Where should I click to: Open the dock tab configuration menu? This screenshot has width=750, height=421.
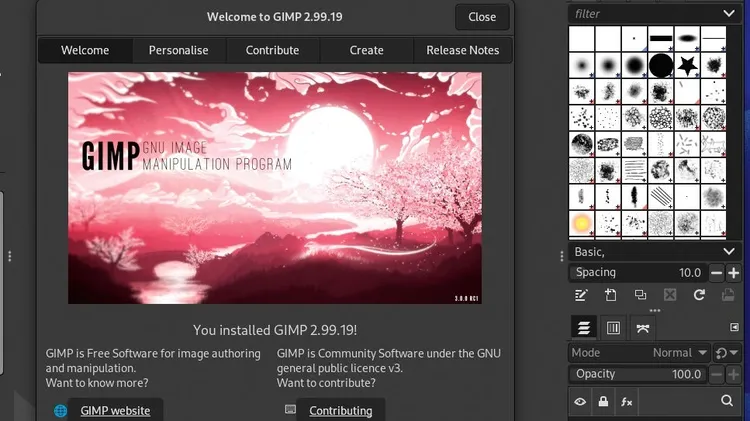(x=734, y=327)
